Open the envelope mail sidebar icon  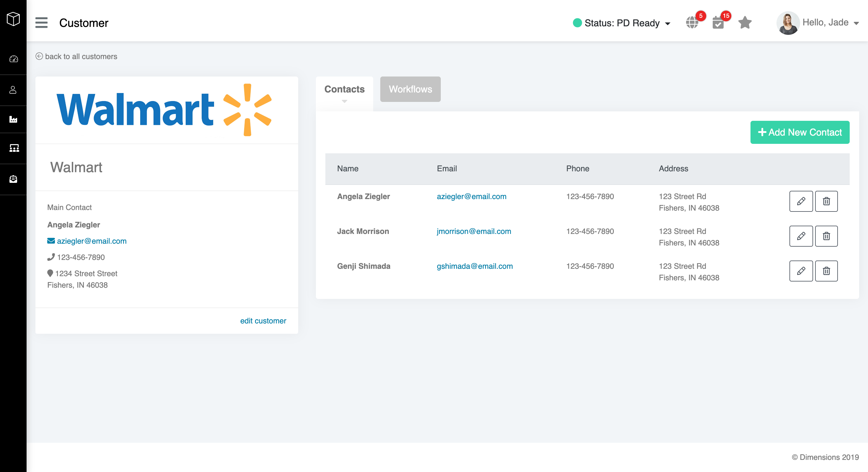pos(13,179)
